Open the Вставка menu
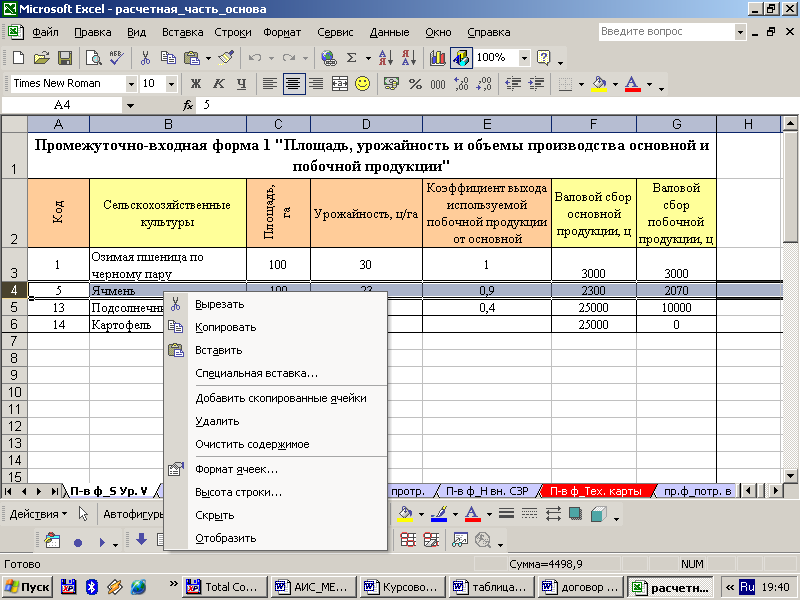The image size is (800, 600). (x=183, y=32)
